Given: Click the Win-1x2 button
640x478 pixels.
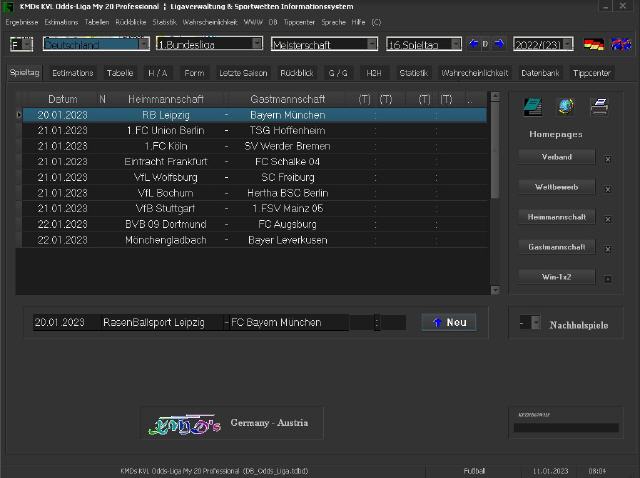Looking at the screenshot, I should (x=556, y=277).
